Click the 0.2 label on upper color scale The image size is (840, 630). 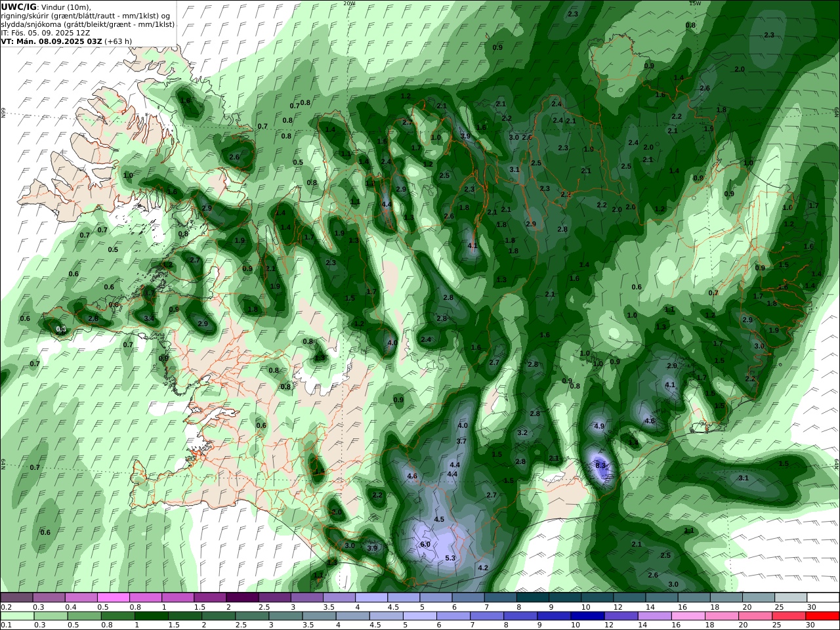(5, 607)
